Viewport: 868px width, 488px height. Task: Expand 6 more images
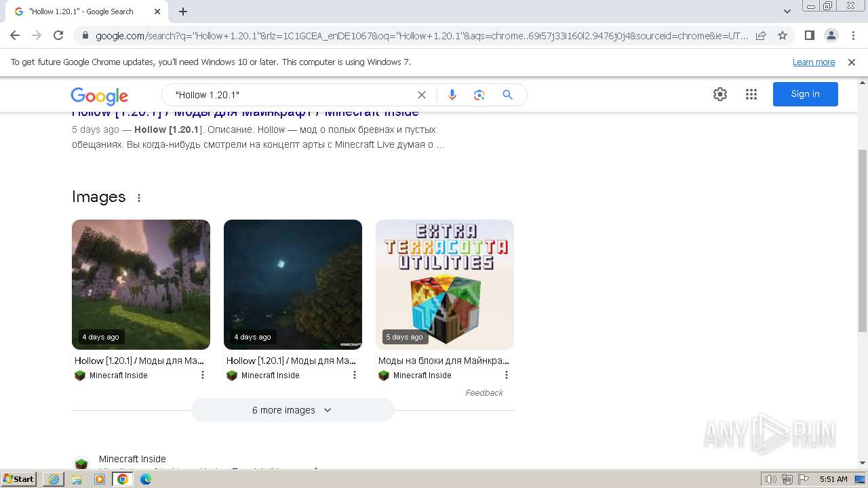click(292, 410)
